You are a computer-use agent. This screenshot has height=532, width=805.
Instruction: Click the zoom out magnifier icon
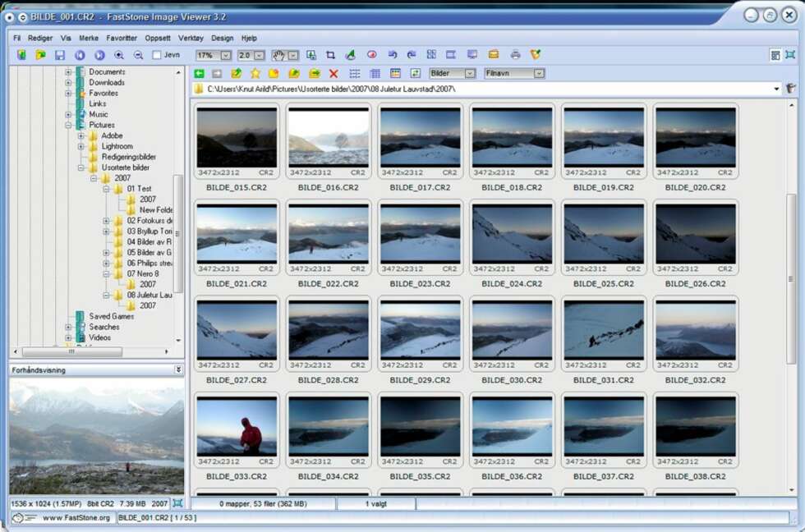point(138,55)
